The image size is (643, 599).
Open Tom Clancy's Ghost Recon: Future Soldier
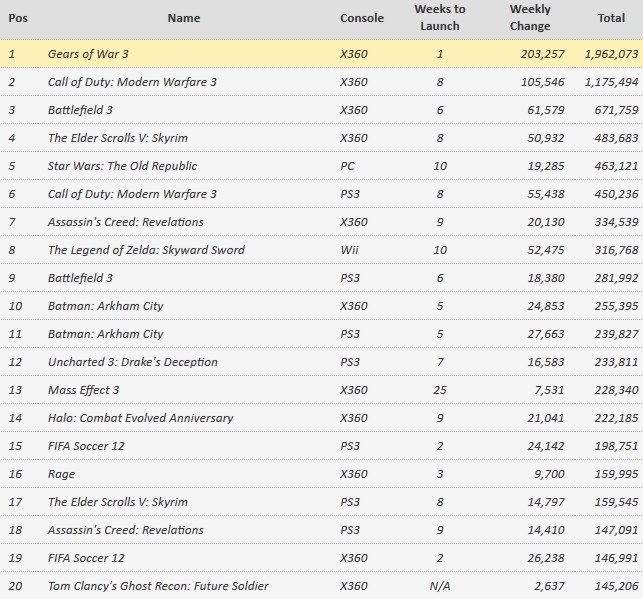(158, 586)
